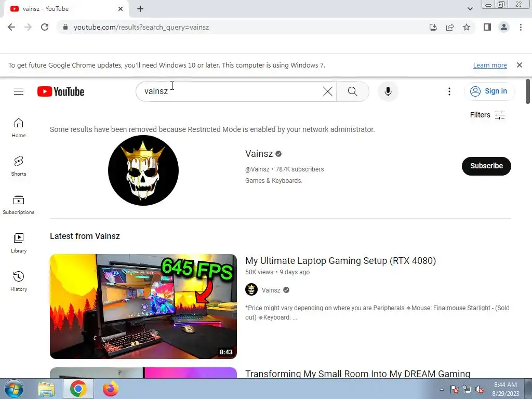Subscribe to the Vainsz channel
The image size is (532, 399).
(x=486, y=166)
